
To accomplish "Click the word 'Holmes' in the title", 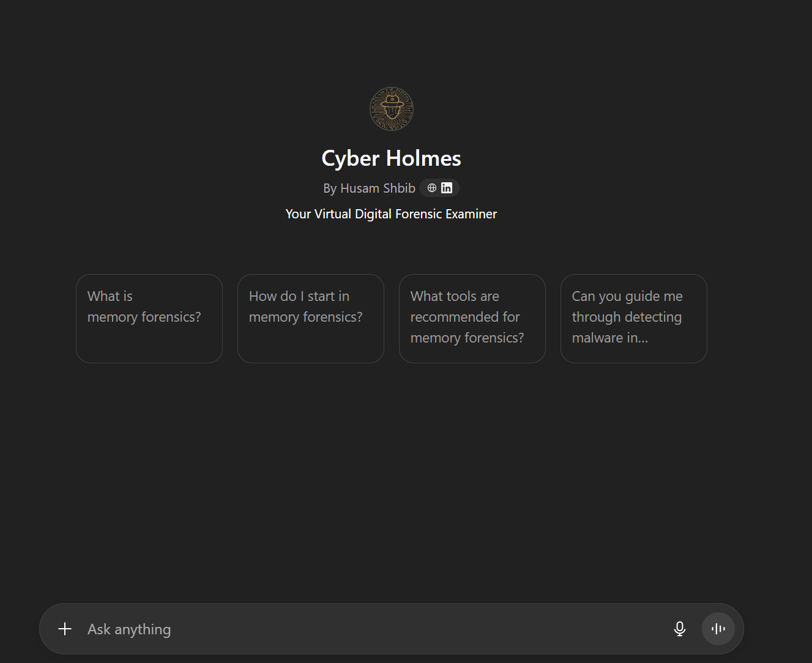I will tap(423, 158).
